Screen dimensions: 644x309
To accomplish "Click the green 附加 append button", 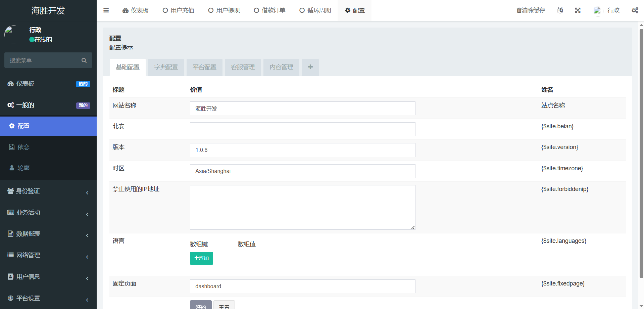I will point(201,258).
